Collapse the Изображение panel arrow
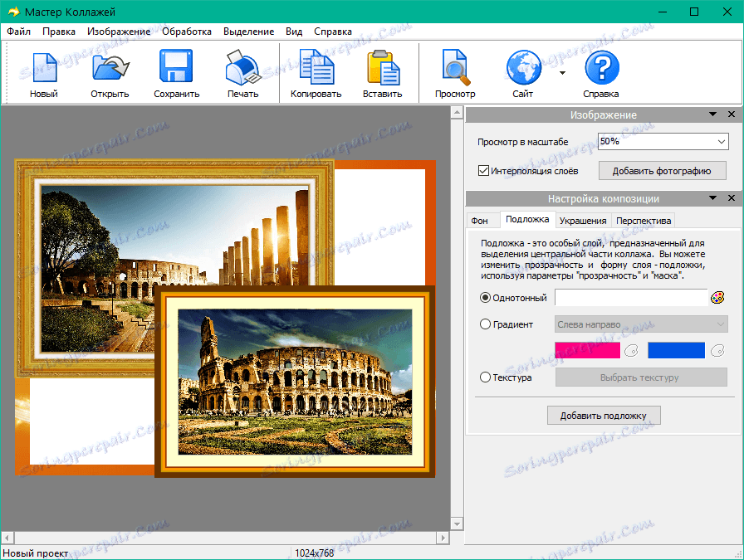Image resolution: width=744 pixels, height=560 pixels. (712, 114)
